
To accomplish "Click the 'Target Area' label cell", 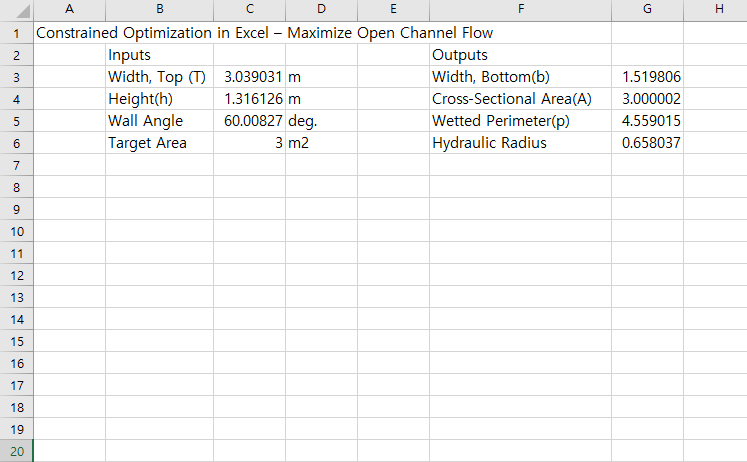I will click(160, 143).
